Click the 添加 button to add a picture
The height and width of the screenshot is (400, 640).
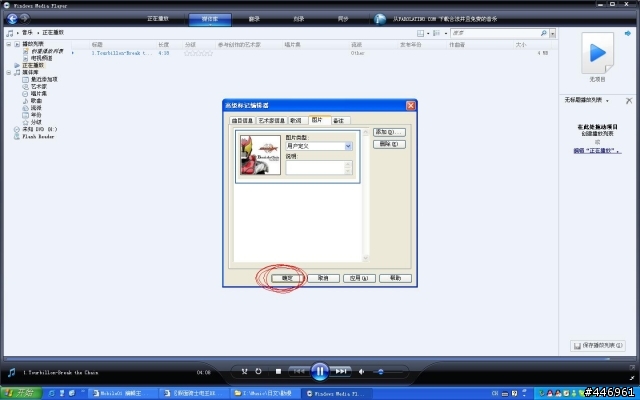389,132
